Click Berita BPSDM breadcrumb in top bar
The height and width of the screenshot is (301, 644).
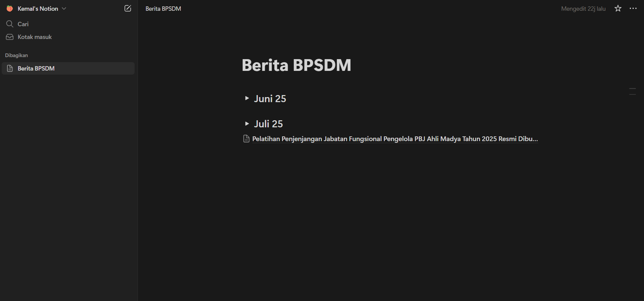pos(163,9)
